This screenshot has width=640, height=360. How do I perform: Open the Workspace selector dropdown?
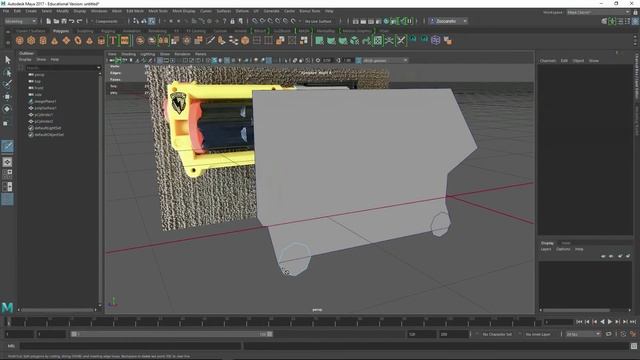tap(598, 12)
